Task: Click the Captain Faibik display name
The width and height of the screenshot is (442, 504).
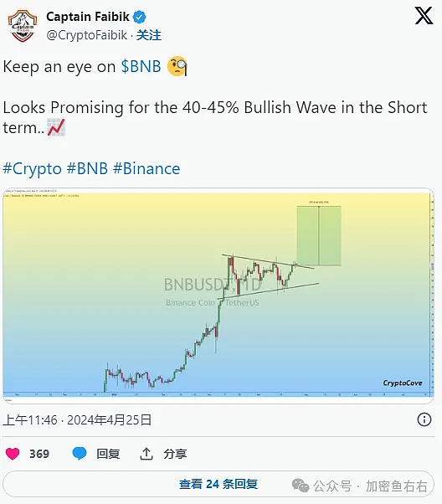Action: point(87,17)
